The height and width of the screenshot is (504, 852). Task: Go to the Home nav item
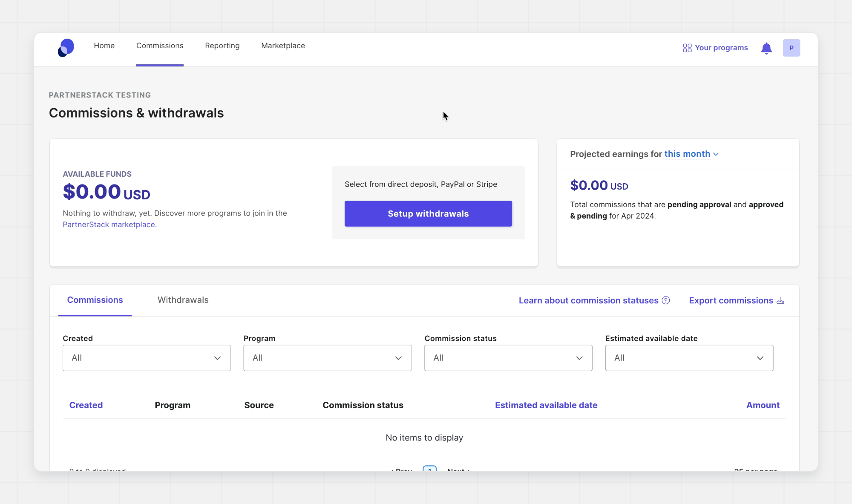[x=104, y=46]
